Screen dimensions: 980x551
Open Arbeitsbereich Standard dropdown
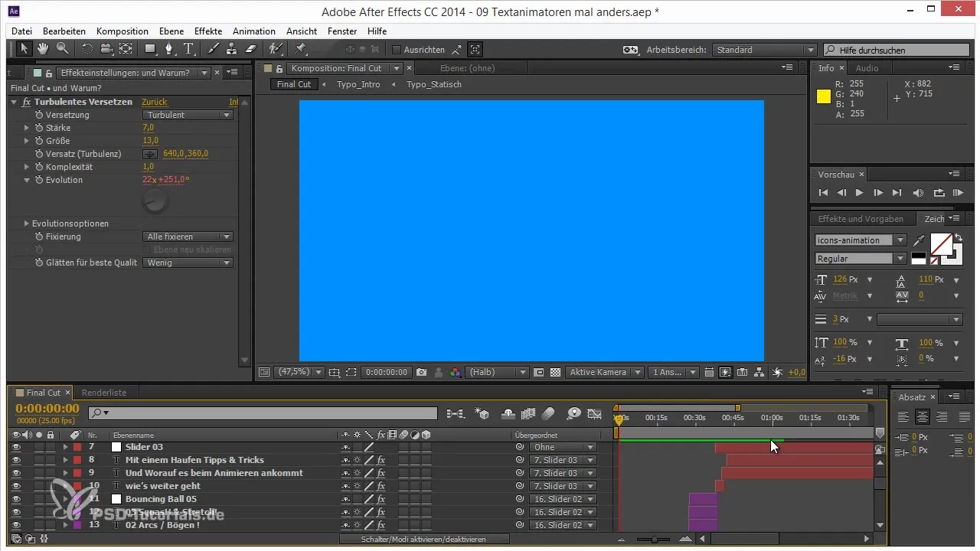(x=765, y=50)
